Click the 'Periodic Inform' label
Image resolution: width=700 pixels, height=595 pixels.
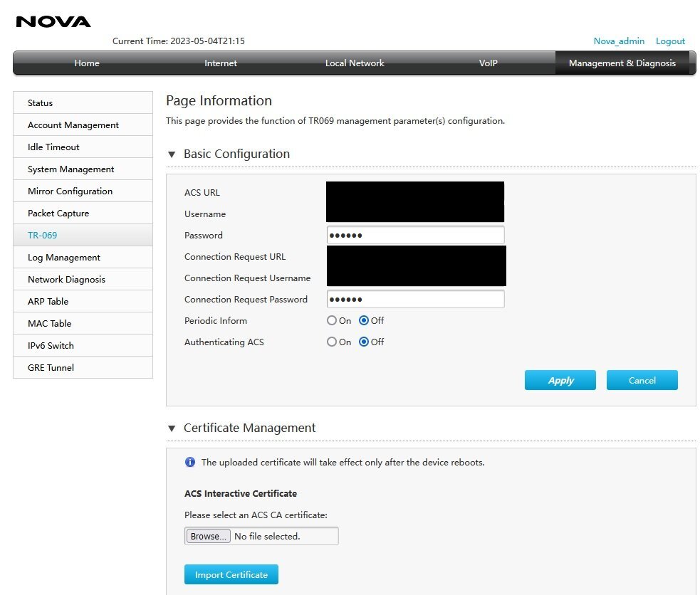(x=216, y=321)
